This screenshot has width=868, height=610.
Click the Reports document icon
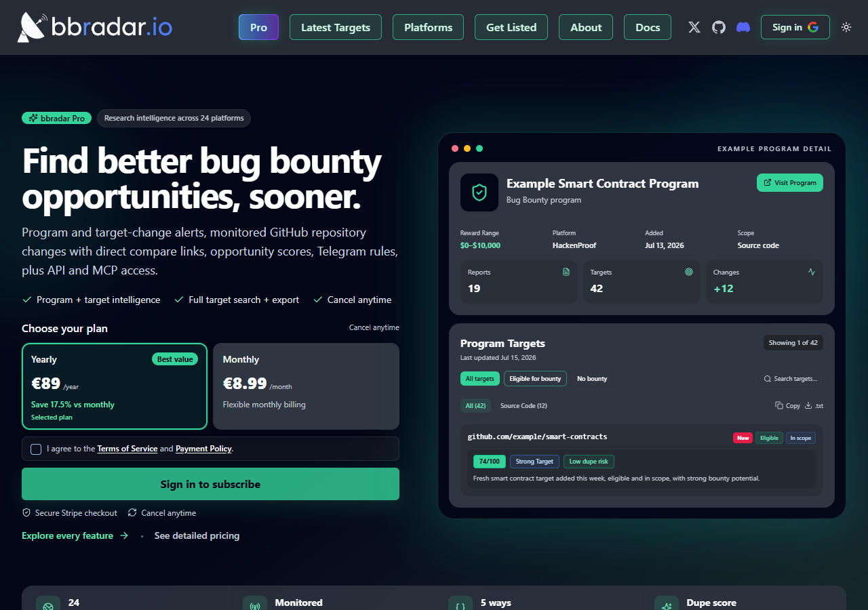(566, 272)
